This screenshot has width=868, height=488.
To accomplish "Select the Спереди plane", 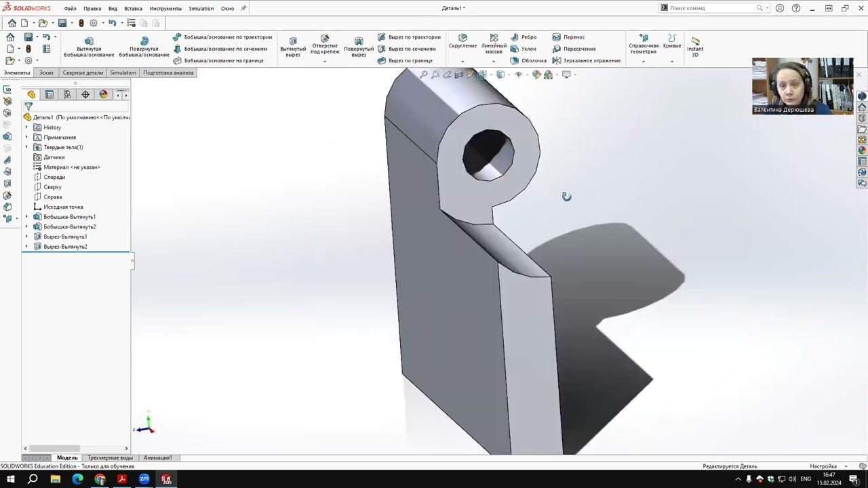I will tap(54, 177).
